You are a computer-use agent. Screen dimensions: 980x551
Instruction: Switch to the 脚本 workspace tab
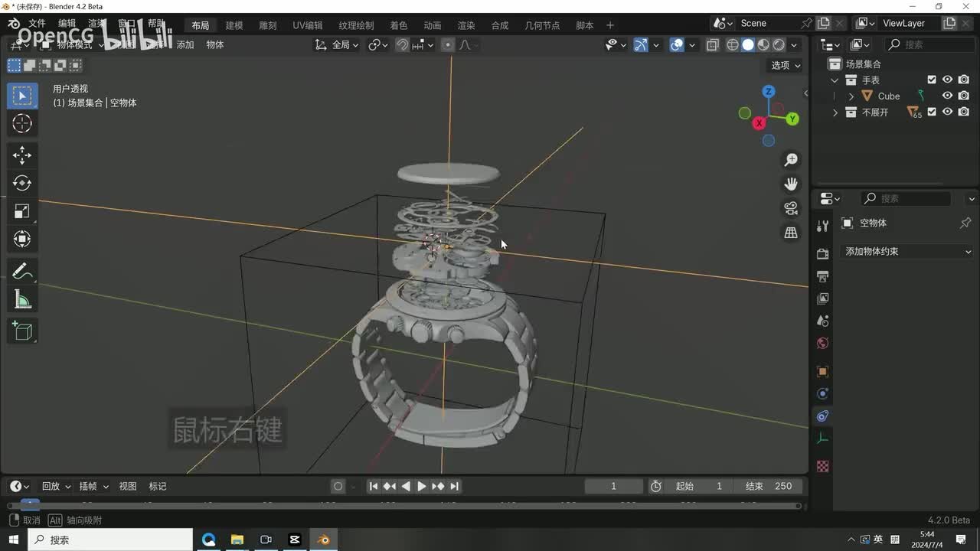[584, 25]
